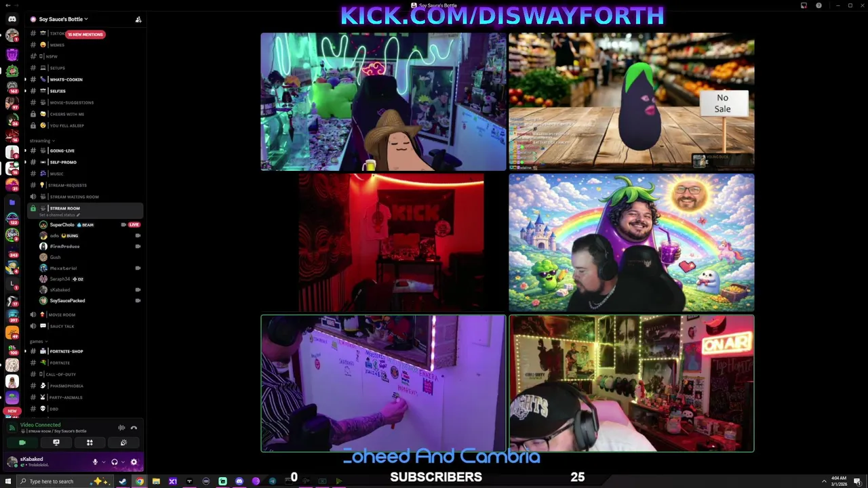The height and width of the screenshot is (488, 868).
Task: Open the party-animals channel
Action: coord(85,397)
